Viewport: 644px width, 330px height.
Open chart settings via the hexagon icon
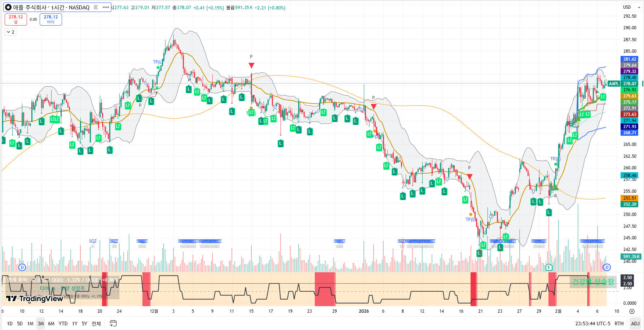click(632, 311)
